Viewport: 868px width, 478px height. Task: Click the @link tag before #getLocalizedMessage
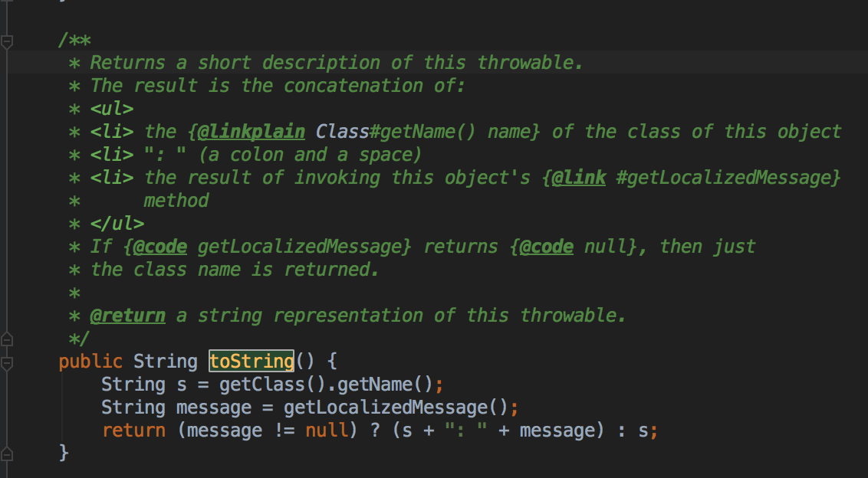(x=578, y=178)
